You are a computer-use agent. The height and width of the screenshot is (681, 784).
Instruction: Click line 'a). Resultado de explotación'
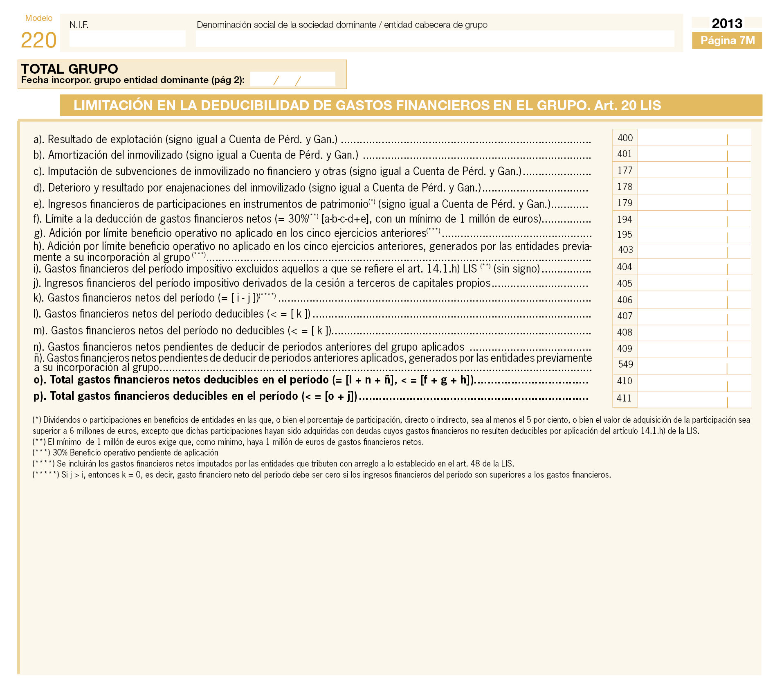tap(312, 140)
